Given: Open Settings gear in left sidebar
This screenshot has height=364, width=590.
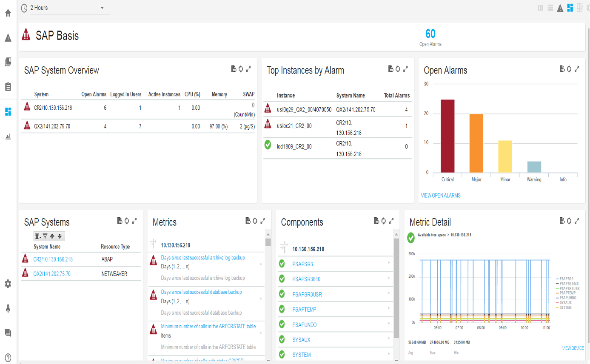Looking at the screenshot, I should [x=8, y=284].
